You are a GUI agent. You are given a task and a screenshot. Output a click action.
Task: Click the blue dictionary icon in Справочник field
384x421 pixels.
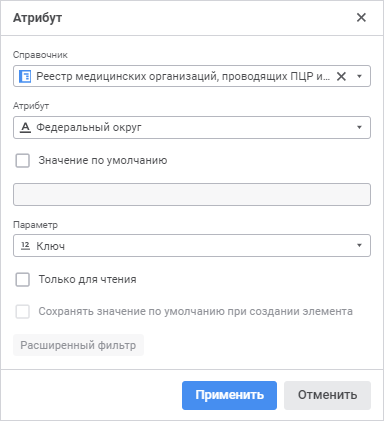[25, 76]
